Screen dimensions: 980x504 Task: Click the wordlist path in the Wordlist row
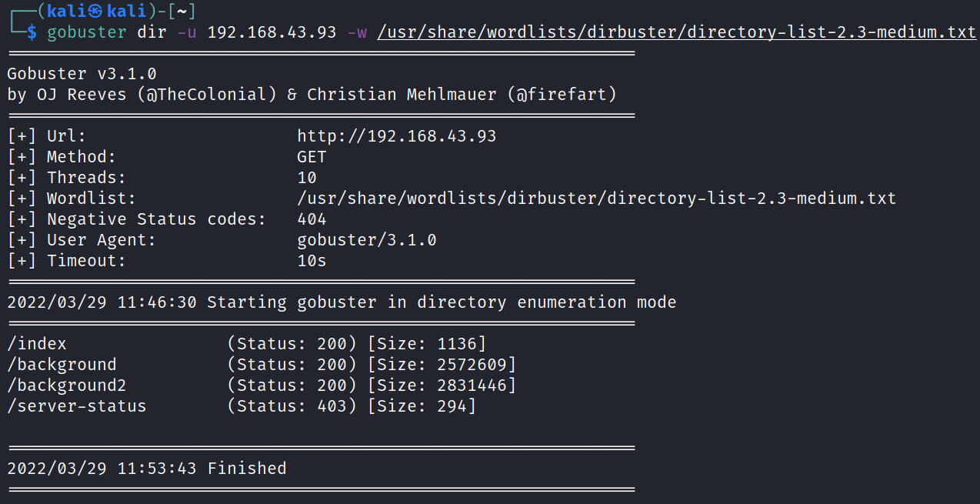[x=596, y=199]
